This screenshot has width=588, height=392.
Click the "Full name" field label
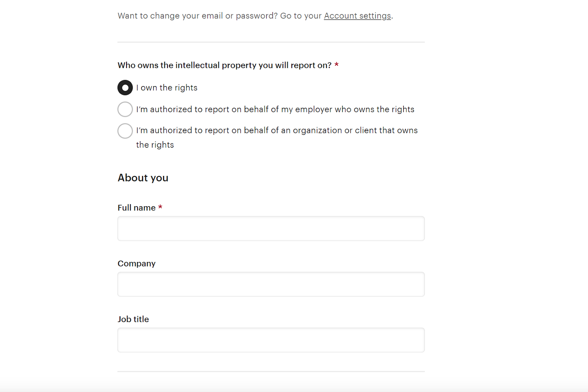pos(136,208)
